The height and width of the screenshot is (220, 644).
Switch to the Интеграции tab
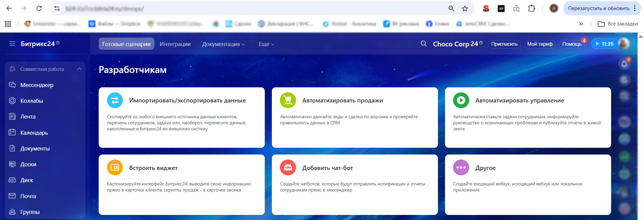tap(175, 44)
